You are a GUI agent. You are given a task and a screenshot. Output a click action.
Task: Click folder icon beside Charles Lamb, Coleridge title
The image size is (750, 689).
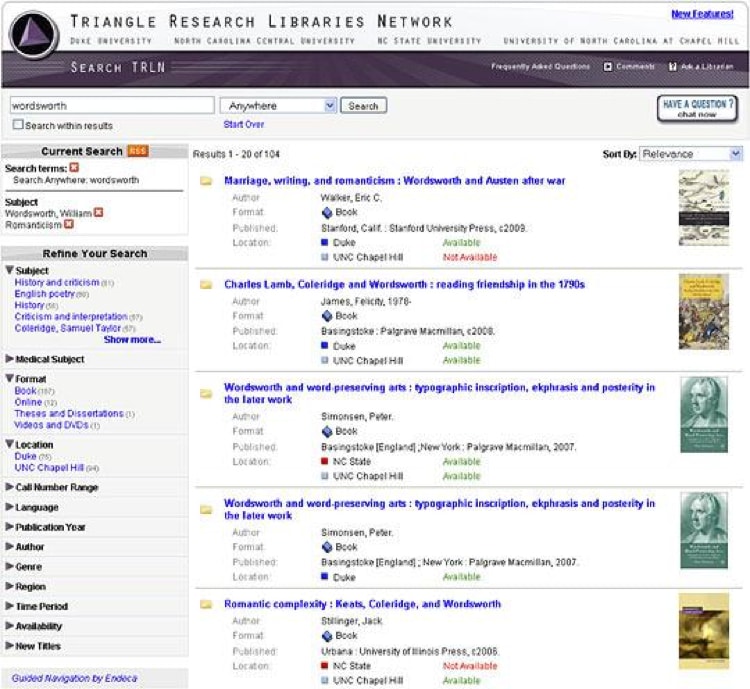click(206, 285)
